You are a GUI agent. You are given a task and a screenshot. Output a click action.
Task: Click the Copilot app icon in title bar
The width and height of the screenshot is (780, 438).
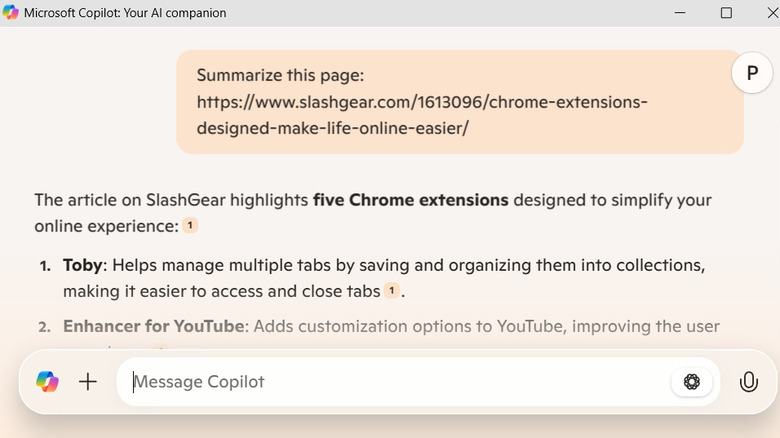pos(11,13)
